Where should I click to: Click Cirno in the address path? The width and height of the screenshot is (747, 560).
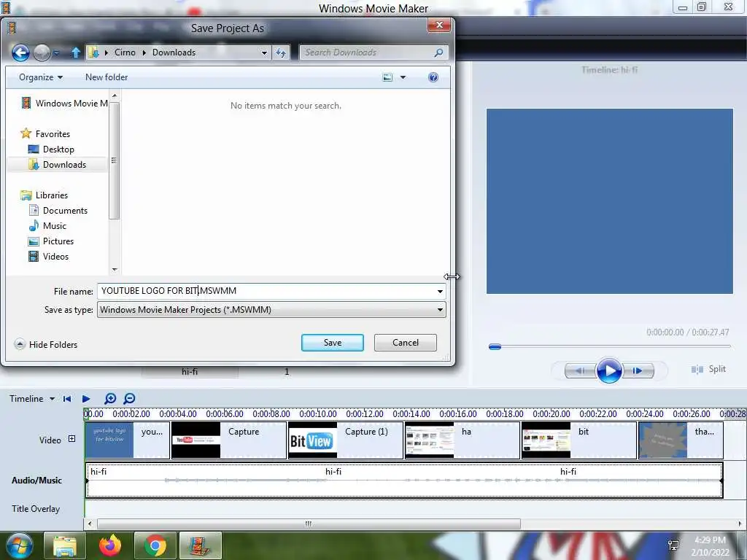click(125, 52)
